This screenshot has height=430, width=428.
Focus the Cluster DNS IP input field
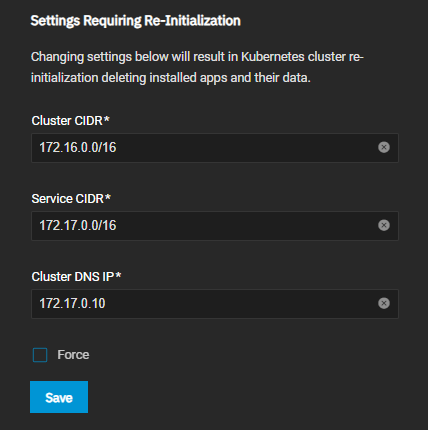[x=215, y=304]
